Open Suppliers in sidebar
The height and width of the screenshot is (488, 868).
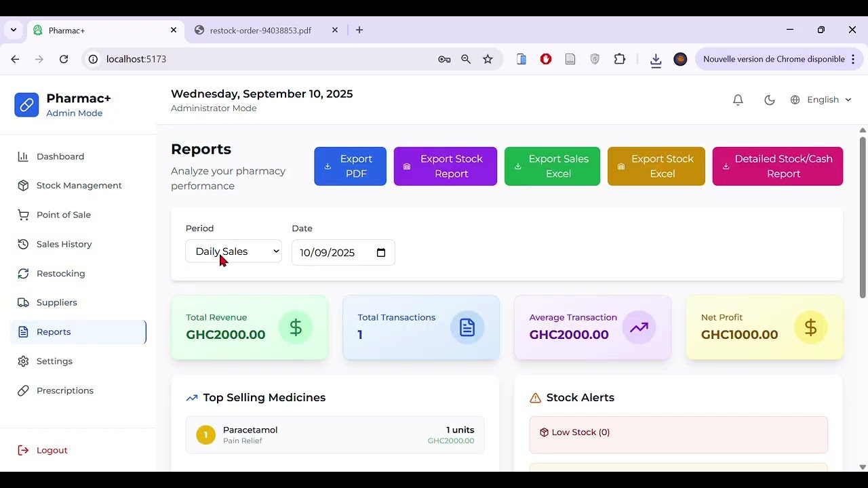tap(78, 302)
